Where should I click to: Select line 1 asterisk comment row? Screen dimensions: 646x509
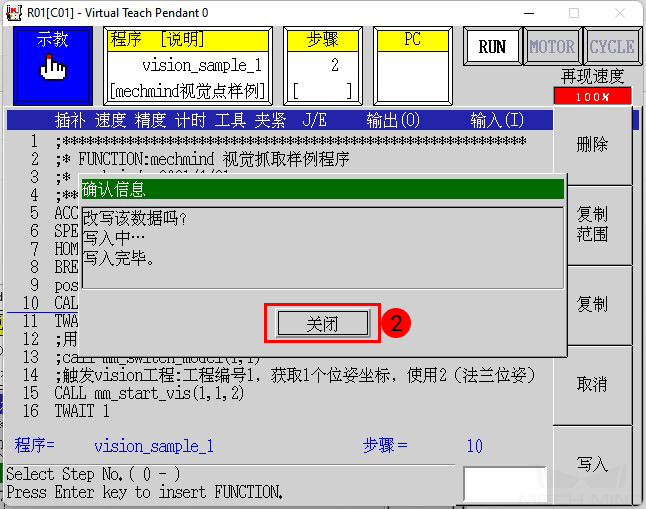click(x=291, y=141)
